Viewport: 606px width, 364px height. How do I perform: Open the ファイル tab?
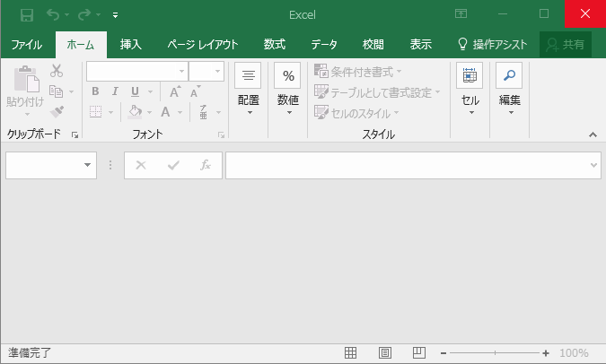(27, 45)
